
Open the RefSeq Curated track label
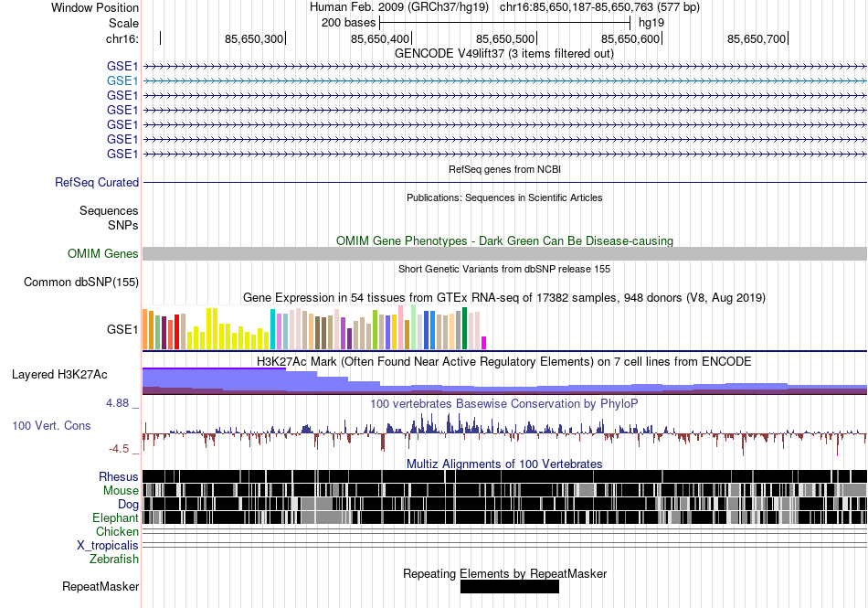pyautogui.click(x=97, y=182)
